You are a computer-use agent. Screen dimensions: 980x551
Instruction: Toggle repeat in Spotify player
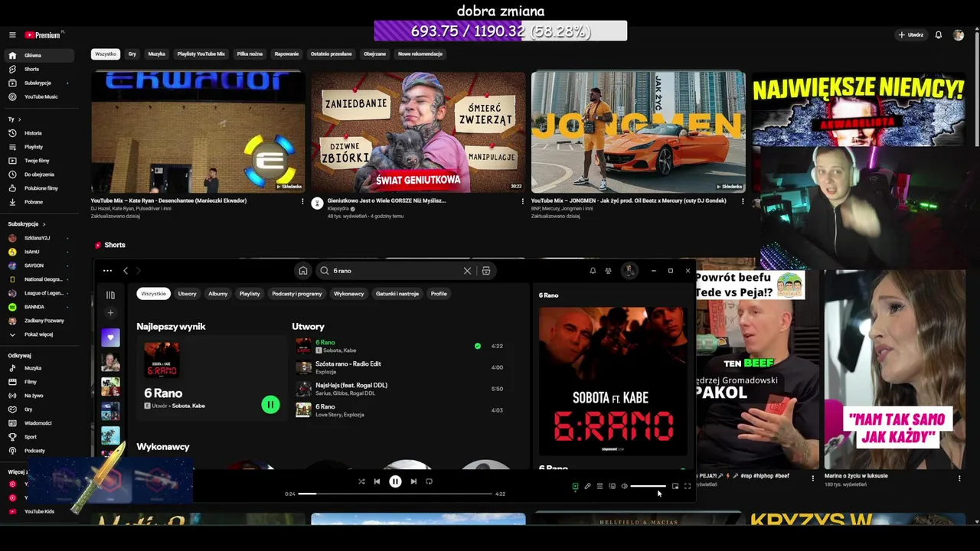(x=429, y=481)
